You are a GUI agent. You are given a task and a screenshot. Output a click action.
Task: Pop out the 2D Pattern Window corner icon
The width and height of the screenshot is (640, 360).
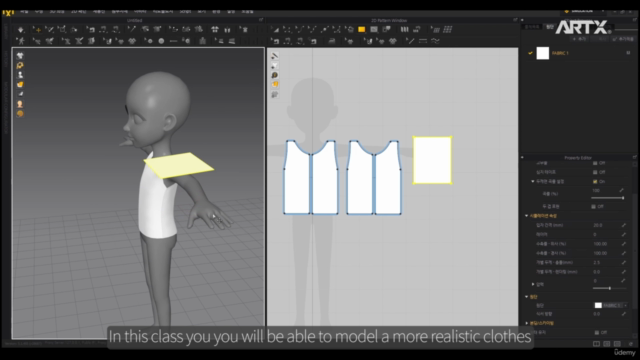(515, 20)
